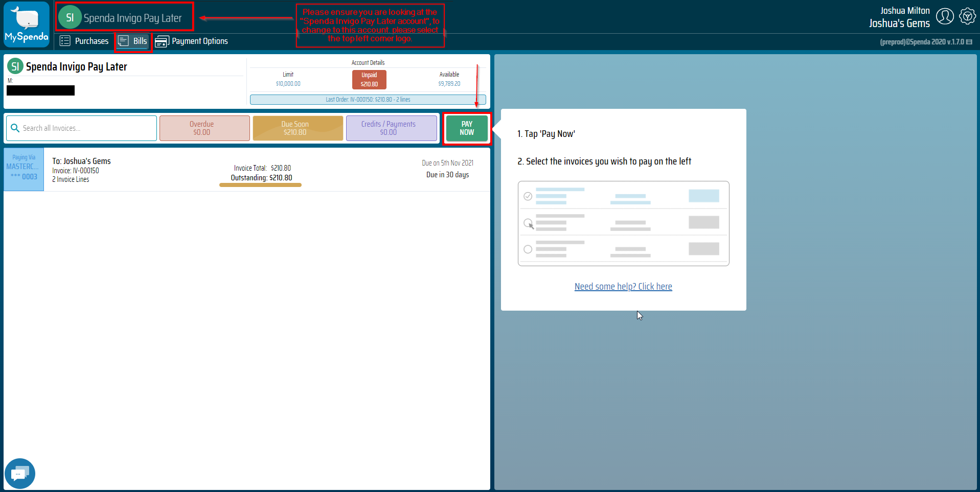
Task: Click the Joshua's Gems company name
Action: pyautogui.click(x=899, y=24)
